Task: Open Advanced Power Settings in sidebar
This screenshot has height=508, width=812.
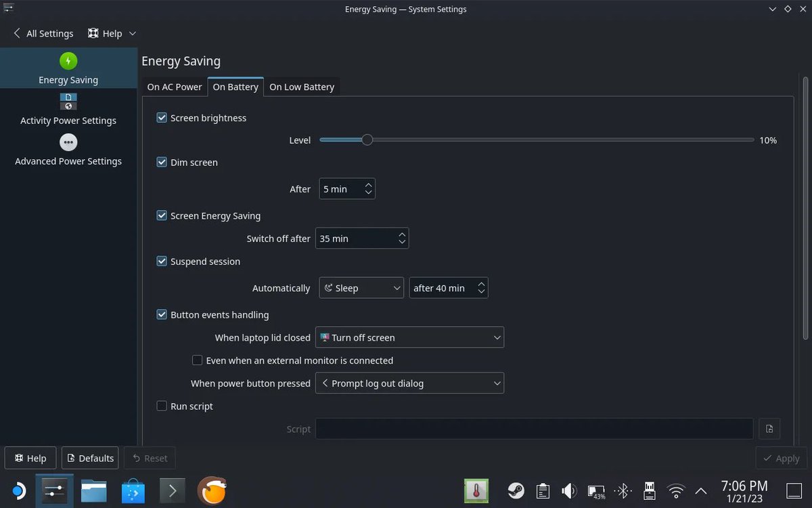Action: click(68, 150)
